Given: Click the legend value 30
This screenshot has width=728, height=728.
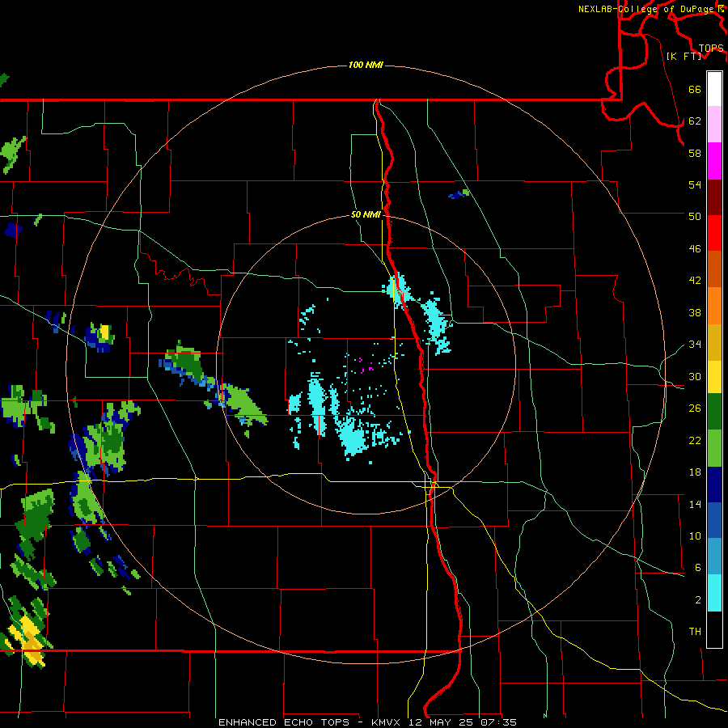Looking at the screenshot, I should 695,376.
